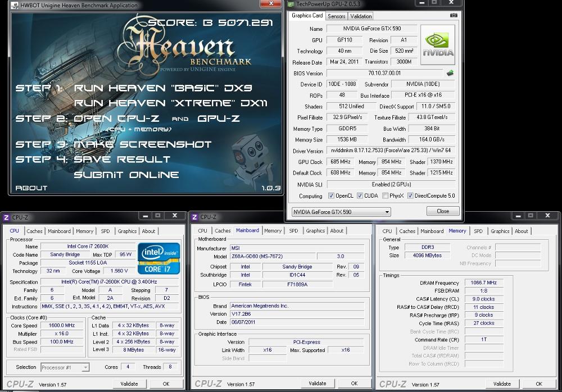Click the BIOS Version value V17.2B6
The height and width of the screenshot is (392, 562).
click(x=297, y=314)
